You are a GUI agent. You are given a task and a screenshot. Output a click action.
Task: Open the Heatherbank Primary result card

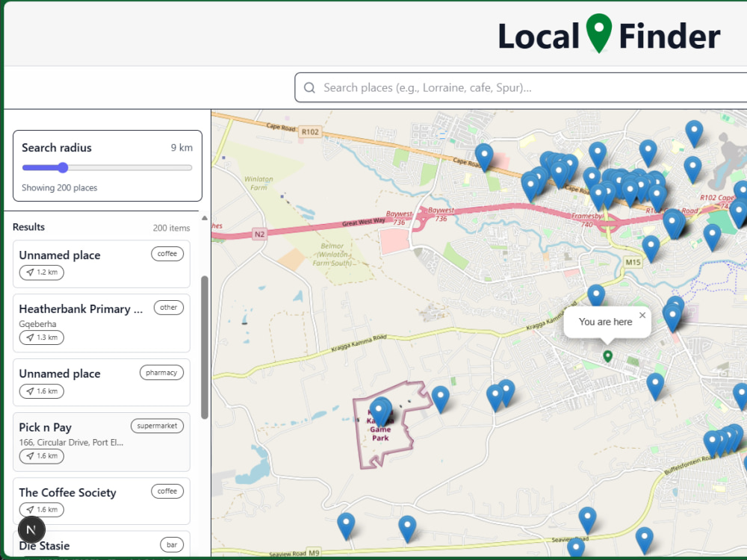102,323
